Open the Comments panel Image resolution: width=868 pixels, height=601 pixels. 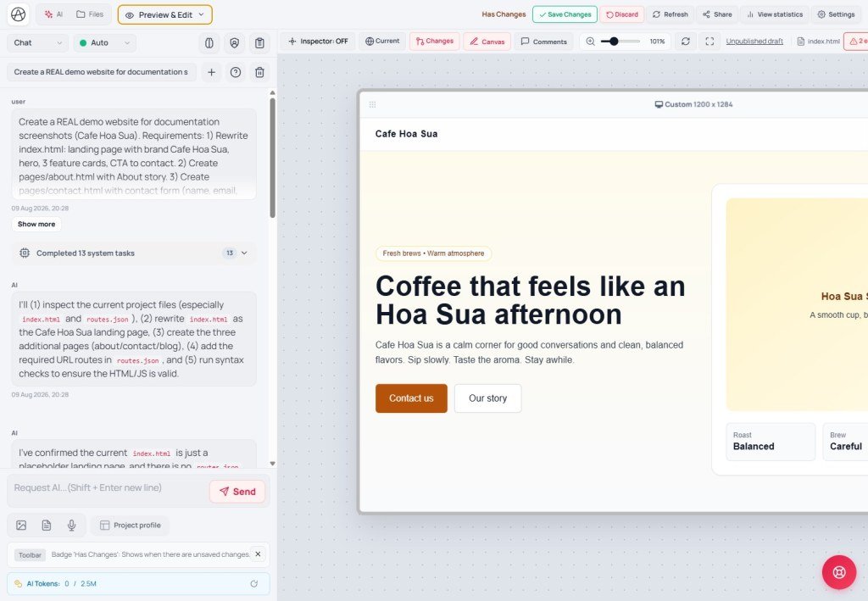tap(543, 42)
